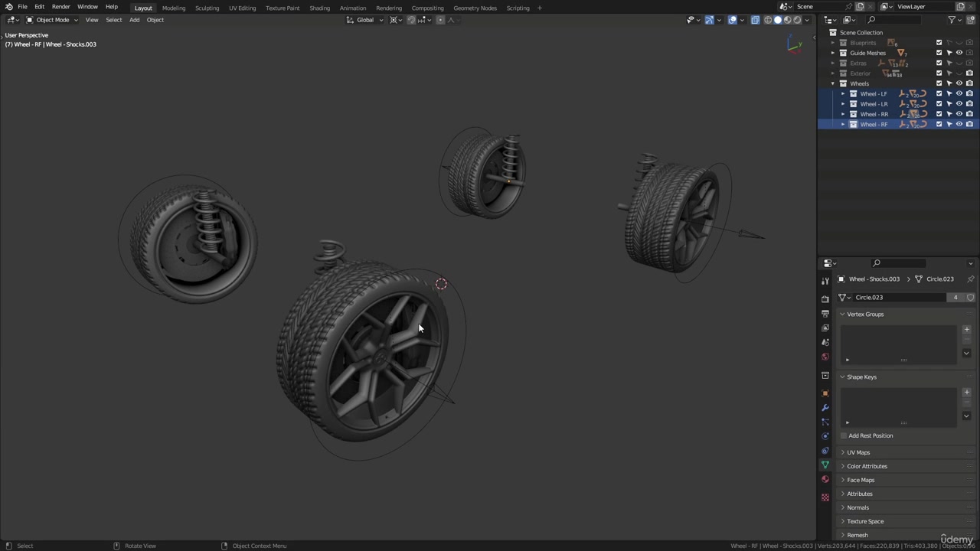The height and width of the screenshot is (551, 980).
Task: Collapse the Vertex Groups panel
Action: click(861, 314)
